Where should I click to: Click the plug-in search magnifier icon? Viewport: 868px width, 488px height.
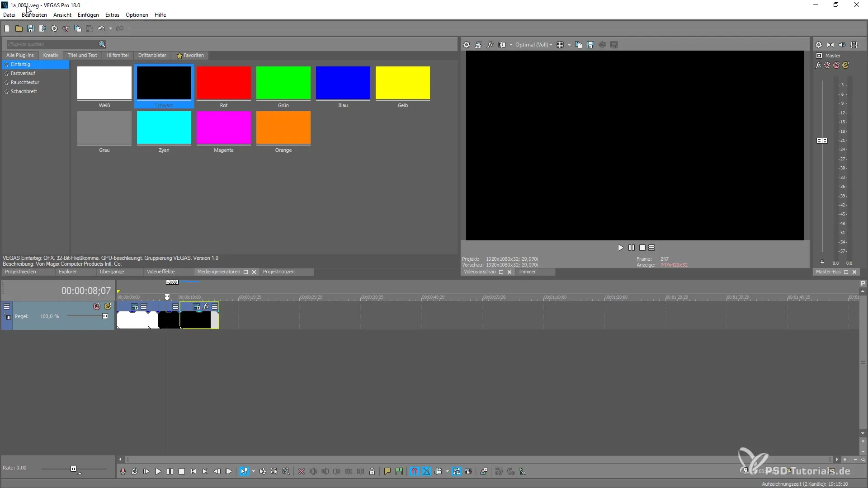tap(102, 44)
